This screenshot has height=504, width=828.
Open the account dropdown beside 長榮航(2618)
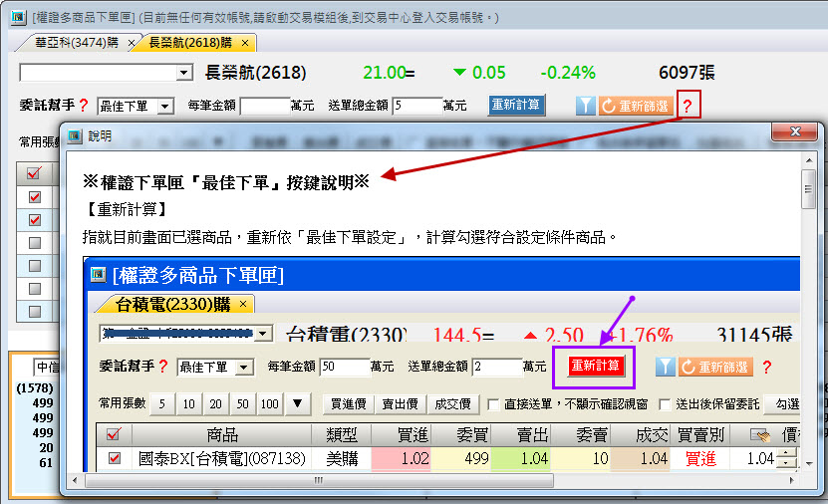pos(184,73)
